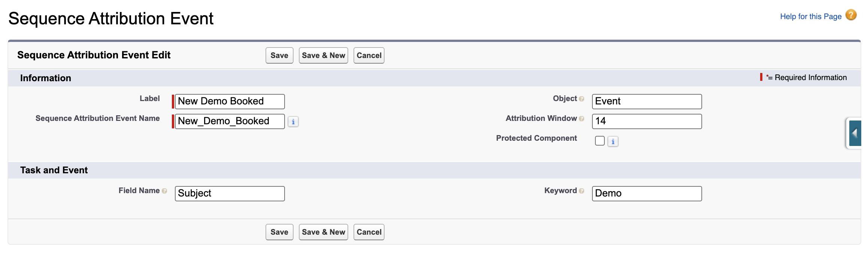Click the top Save button
Image resolution: width=868 pixels, height=253 pixels.
point(279,55)
